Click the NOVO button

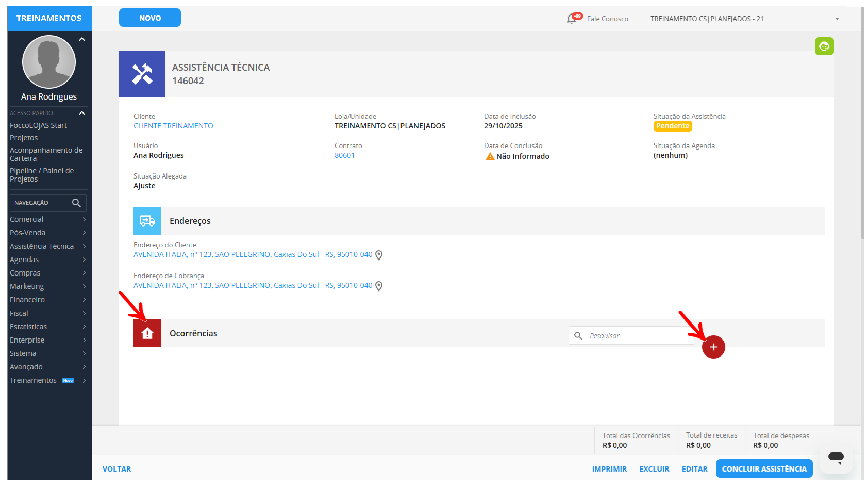click(x=150, y=18)
